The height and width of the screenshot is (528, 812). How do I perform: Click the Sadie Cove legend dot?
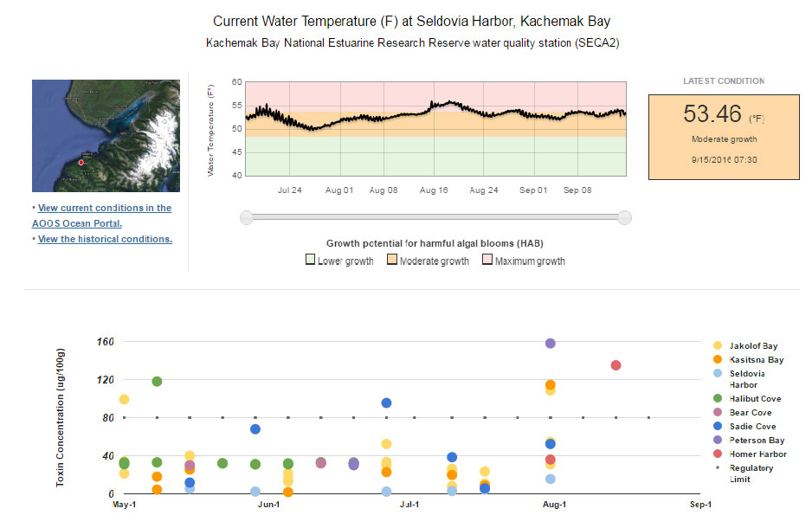716,426
